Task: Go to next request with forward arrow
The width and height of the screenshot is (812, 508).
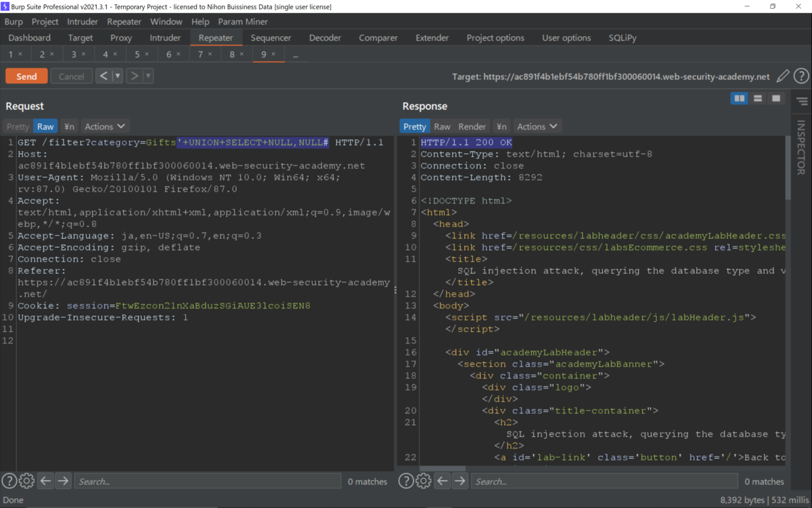Action: pos(134,76)
